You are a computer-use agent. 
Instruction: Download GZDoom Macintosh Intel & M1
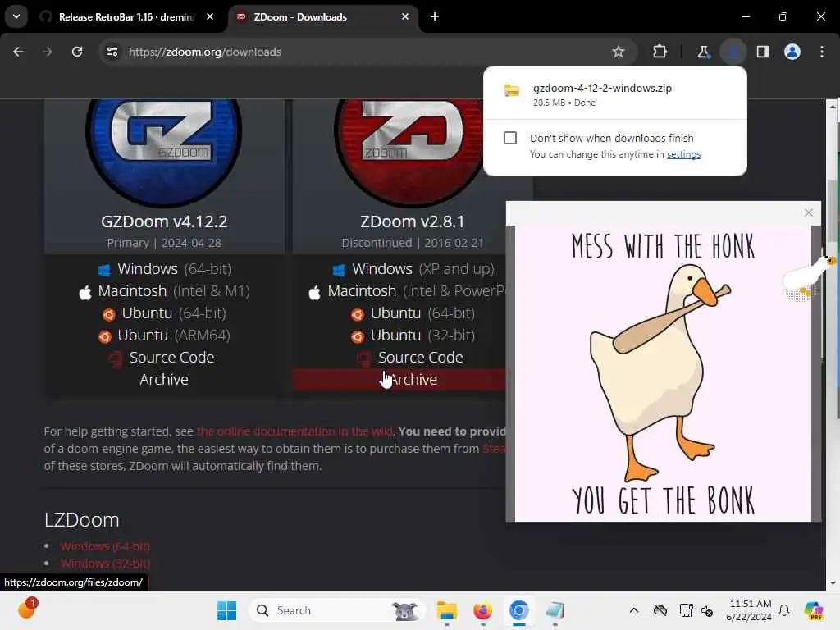point(164,291)
